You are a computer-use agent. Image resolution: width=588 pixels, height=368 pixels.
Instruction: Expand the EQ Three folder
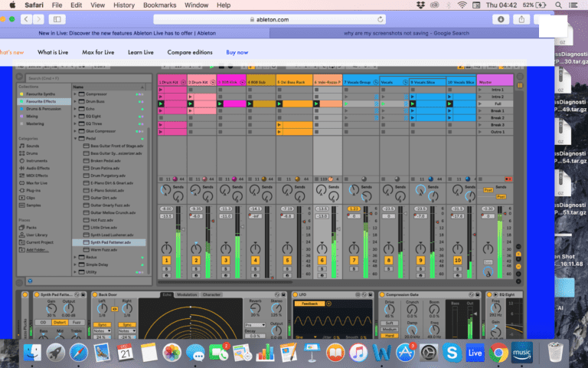coord(75,123)
